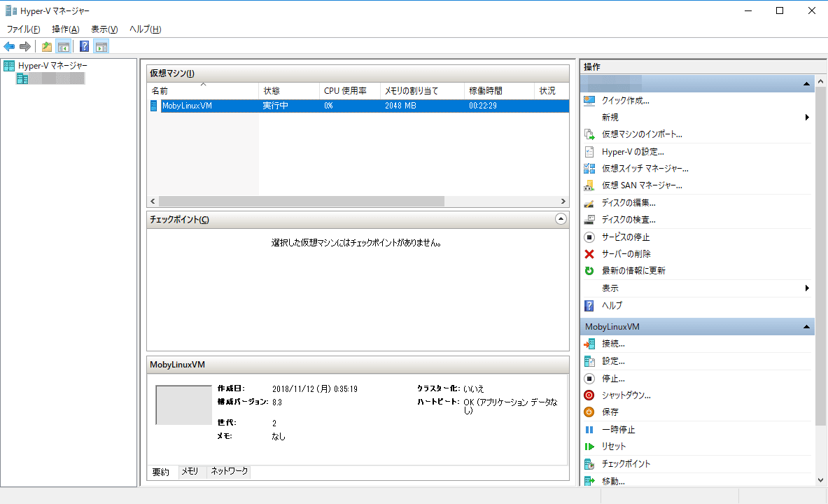The image size is (828, 504).
Task: Sort by メモリの割り当て column header
Action: coord(422,91)
